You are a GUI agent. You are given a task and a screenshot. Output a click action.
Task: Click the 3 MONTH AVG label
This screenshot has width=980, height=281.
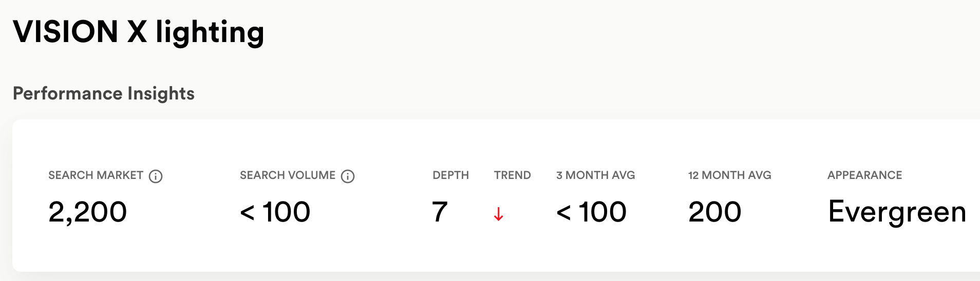tap(595, 175)
